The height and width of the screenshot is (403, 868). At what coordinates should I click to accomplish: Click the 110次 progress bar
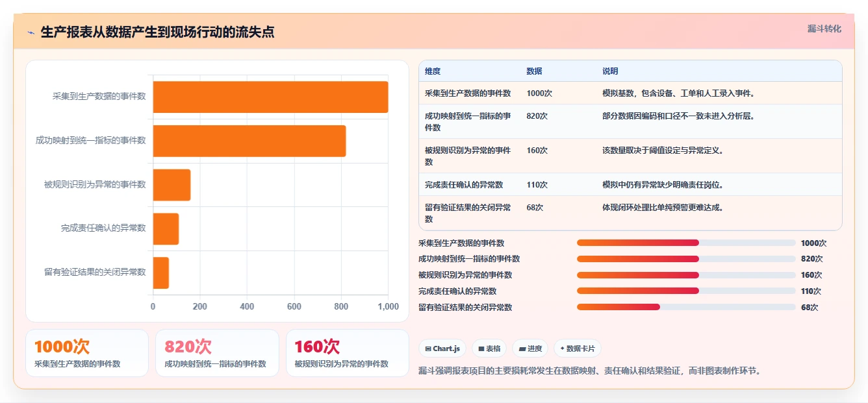(686, 291)
